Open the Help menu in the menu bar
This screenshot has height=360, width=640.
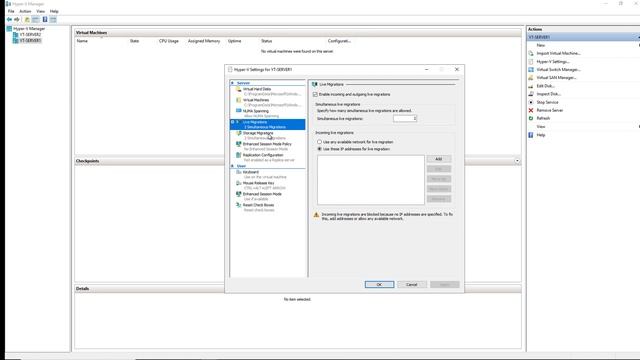point(54,11)
